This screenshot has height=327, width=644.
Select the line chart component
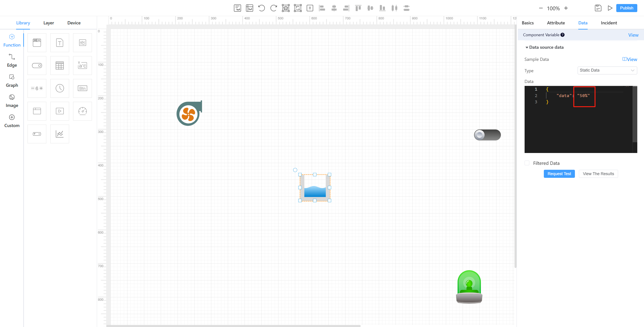(59, 134)
